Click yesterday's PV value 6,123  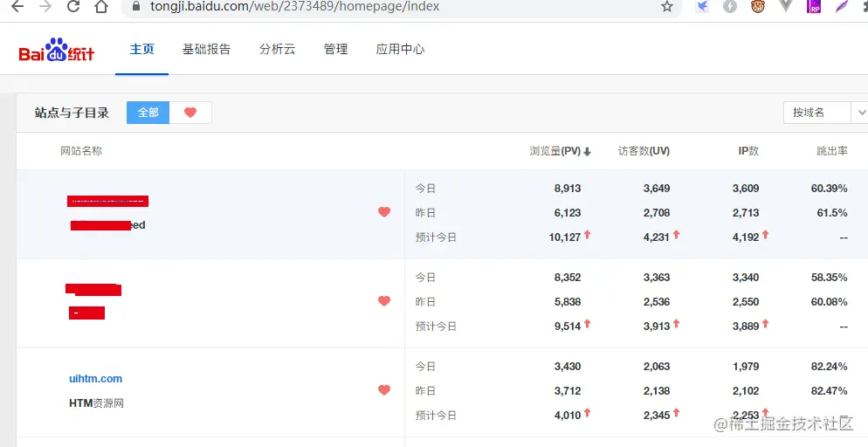point(568,212)
